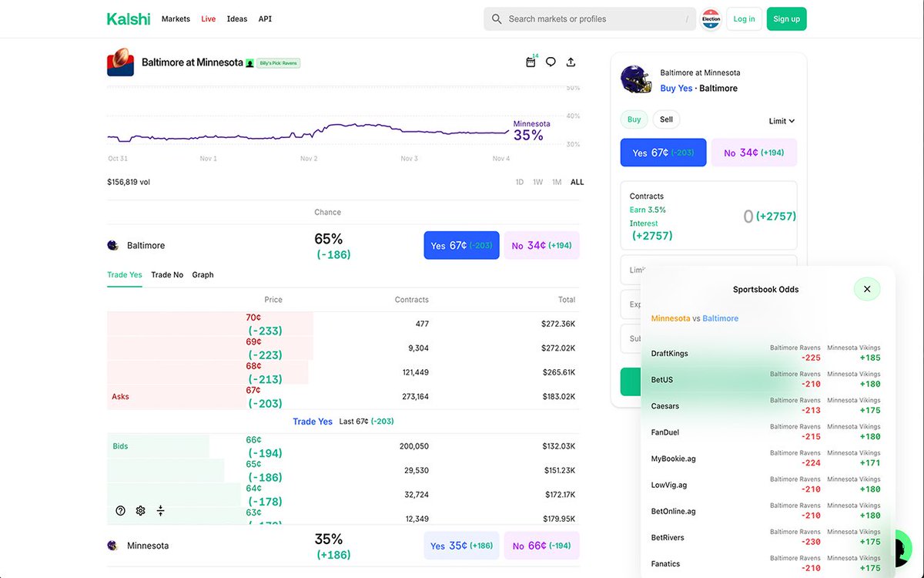Click the Sign up button
This screenshot has width=924, height=578.
click(786, 18)
